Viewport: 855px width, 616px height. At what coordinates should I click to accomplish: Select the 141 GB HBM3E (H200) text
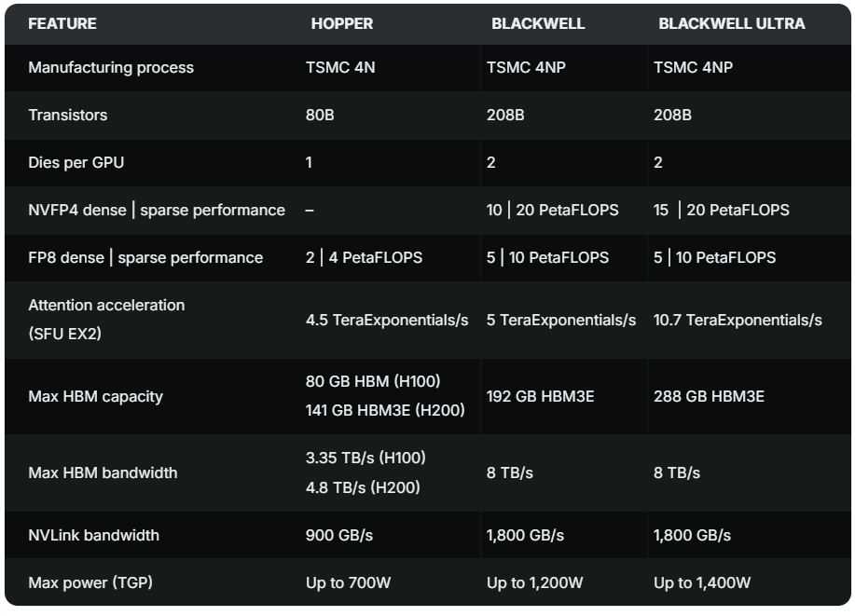point(385,410)
